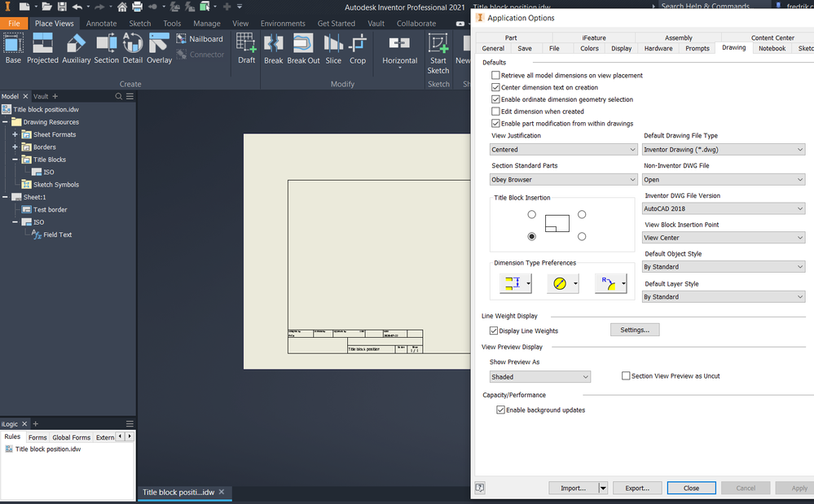This screenshot has height=504, width=814.
Task: Open Non-Inventor DWG File dropdown
Action: tap(724, 179)
